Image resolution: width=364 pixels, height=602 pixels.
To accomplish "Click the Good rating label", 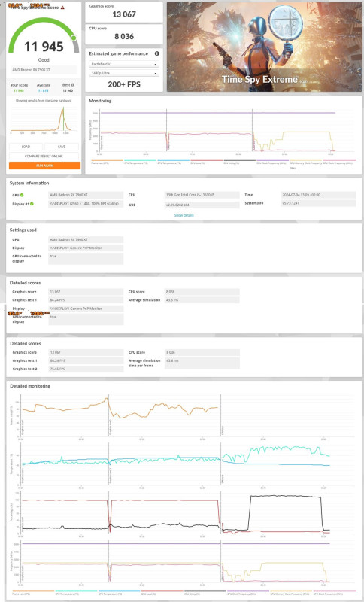I will (44, 60).
